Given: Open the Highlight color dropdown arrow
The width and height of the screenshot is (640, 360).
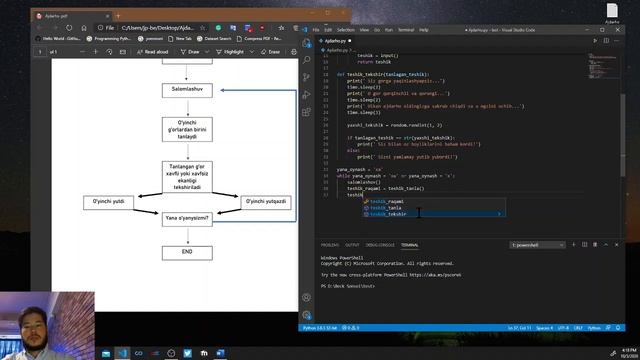Looking at the screenshot, I should click(251, 52).
